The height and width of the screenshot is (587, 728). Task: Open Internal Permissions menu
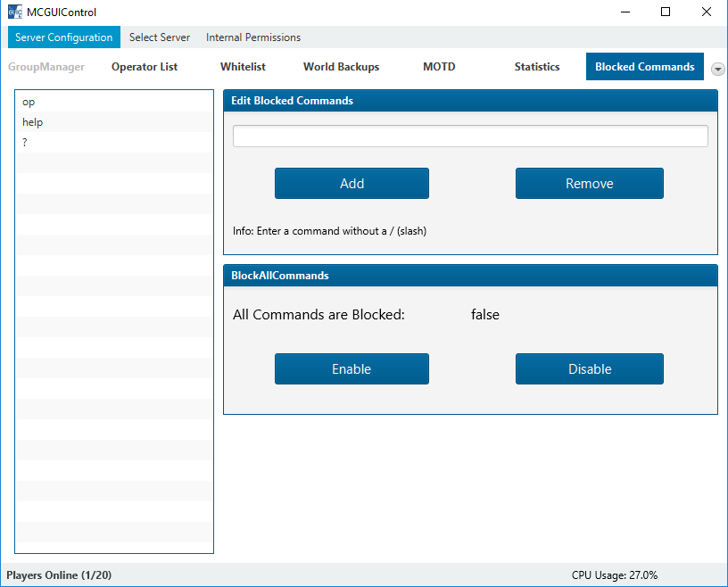[x=253, y=37]
